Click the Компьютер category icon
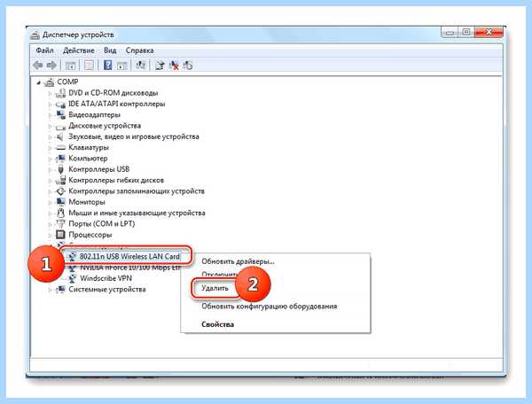This screenshot has height=404, width=532. click(60, 159)
